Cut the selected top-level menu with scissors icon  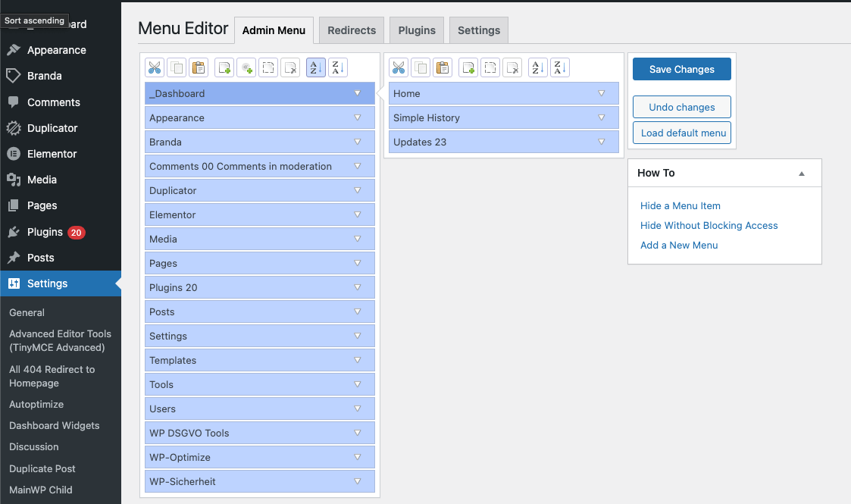(155, 67)
